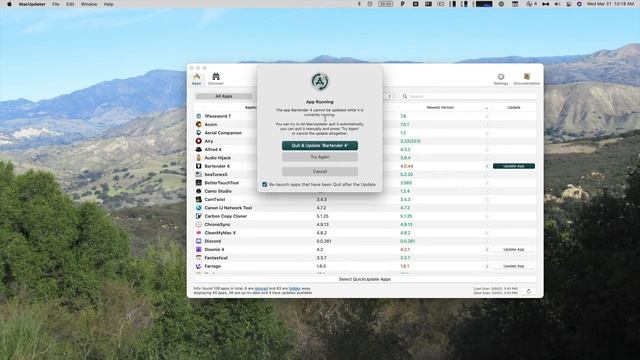Image resolution: width=640 pixels, height=360 pixels.
Task: Open the Discover binoculars icon
Action: click(216, 79)
